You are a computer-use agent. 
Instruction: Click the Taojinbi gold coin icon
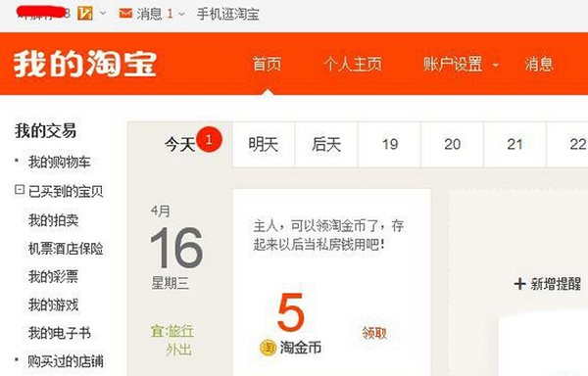tap(269, 348)
